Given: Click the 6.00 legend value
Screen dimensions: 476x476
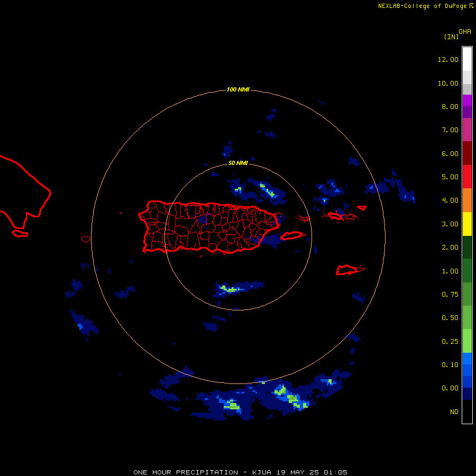Looking at the screenshot, I should (x=450, y=153).
